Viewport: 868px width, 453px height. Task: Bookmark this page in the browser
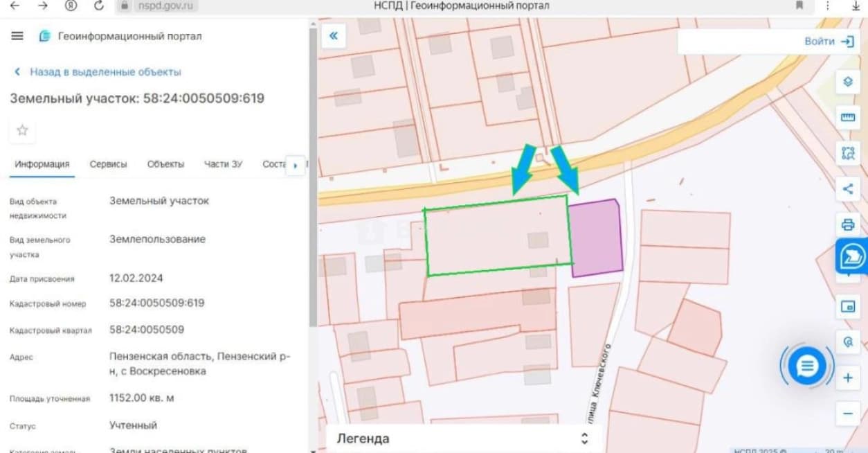799,6
